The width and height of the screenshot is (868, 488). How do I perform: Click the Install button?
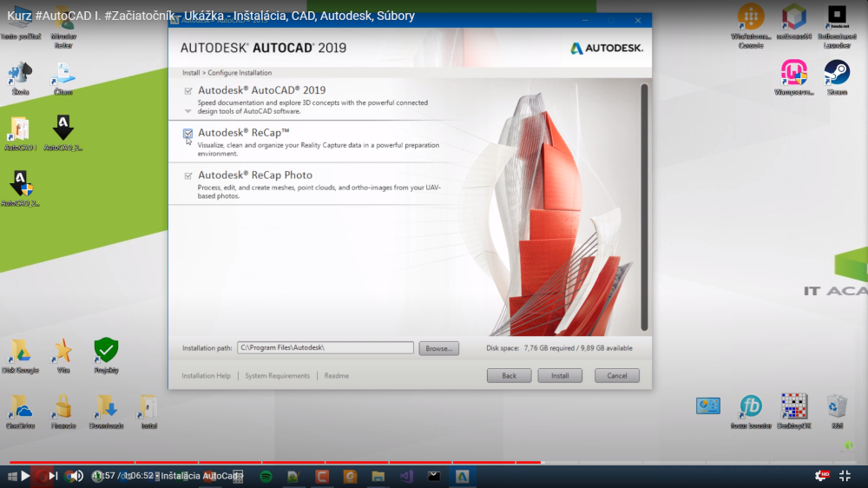pos(560,376)
